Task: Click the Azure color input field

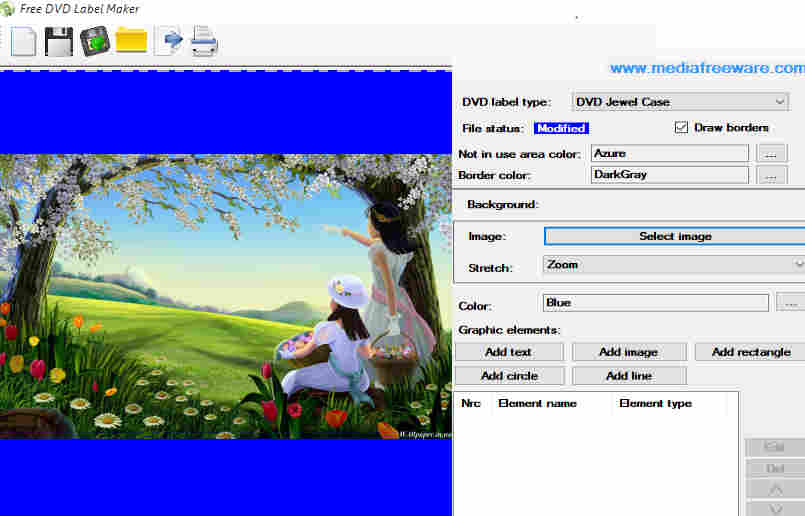Action: pos(670,154)
